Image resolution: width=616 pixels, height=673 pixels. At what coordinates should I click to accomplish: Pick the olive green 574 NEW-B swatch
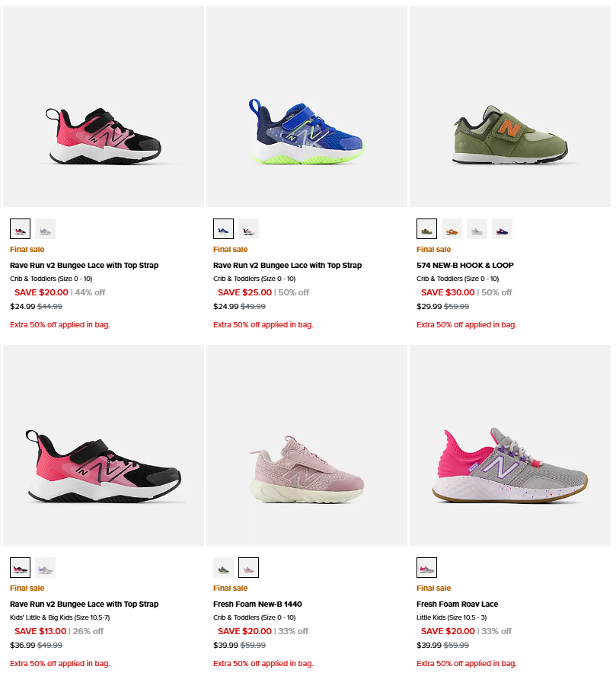pyautogui.click(x=426, y=228)
